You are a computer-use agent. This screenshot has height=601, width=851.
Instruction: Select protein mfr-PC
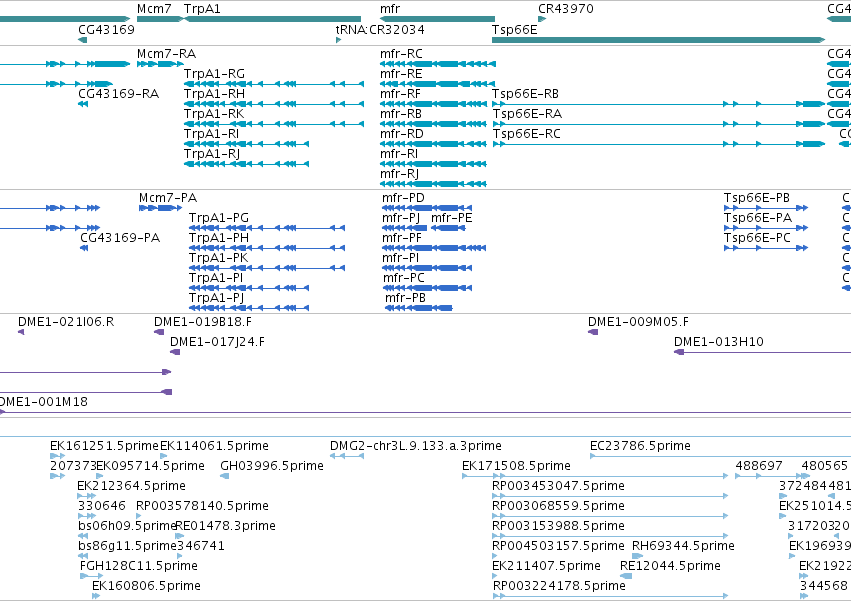pos(427,288)
